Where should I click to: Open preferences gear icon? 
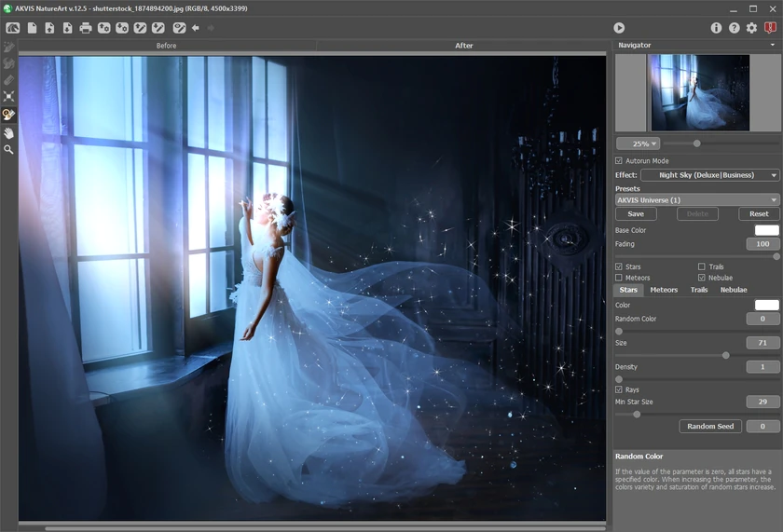click(751, 28)
